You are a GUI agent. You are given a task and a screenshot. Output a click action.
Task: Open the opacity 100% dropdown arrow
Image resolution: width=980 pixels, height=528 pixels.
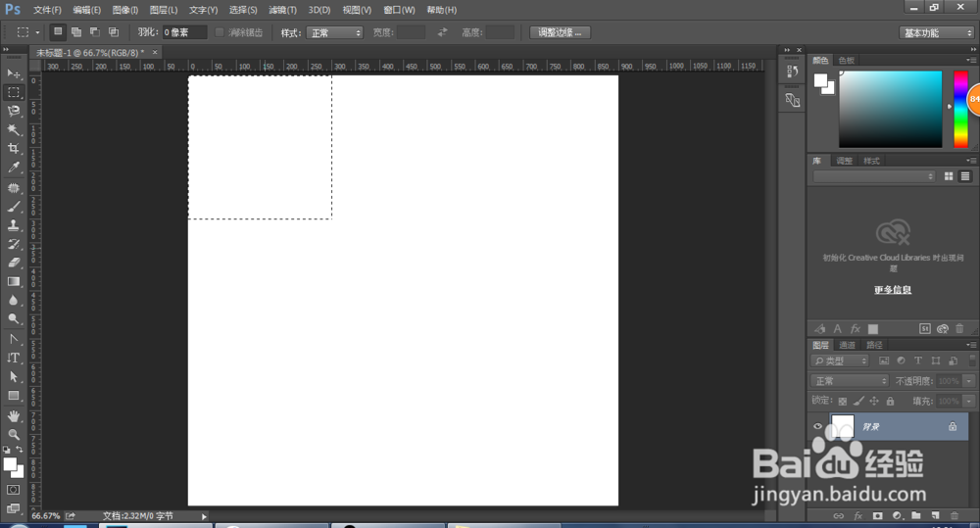pyautogui.click(x=969, y=380)
